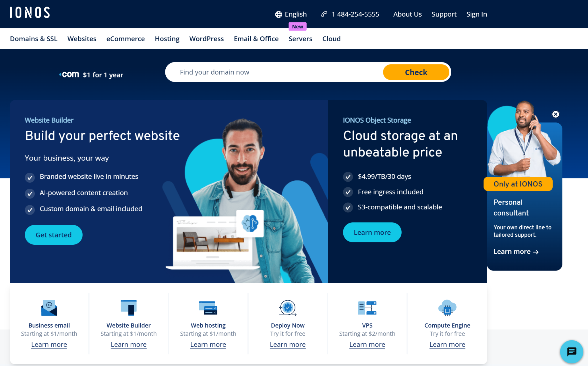Image resolution: width=588 pixels, height=366 pixels.
Task: Click the consultant photo in the popup
Action: [524, 139]
